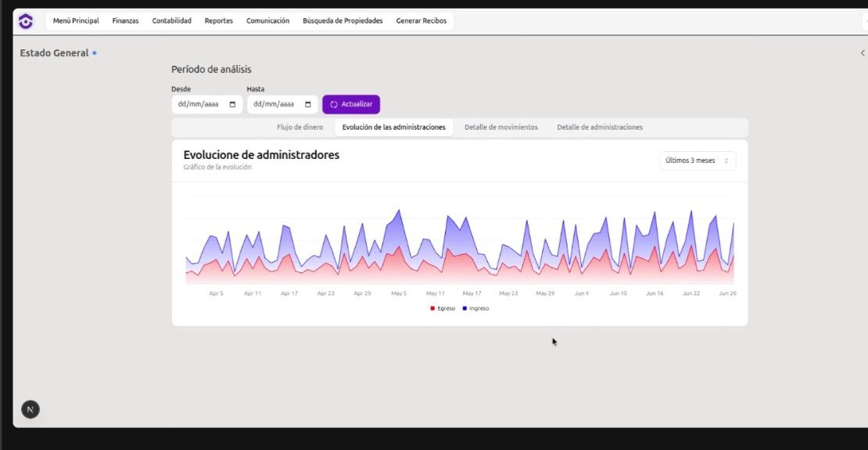
Task: Click blue dot beside Estado General
Action: pyautogui.click(x=95, y=53)
